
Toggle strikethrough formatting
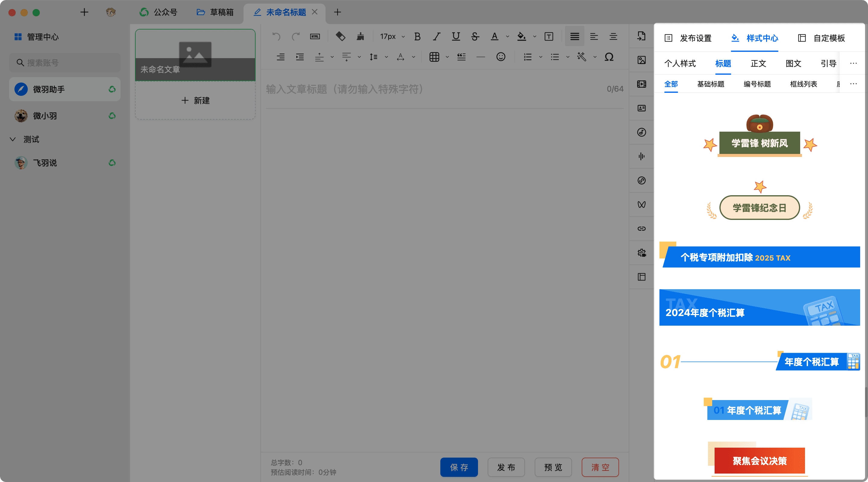pyautogui.click(x=475, y=36)
